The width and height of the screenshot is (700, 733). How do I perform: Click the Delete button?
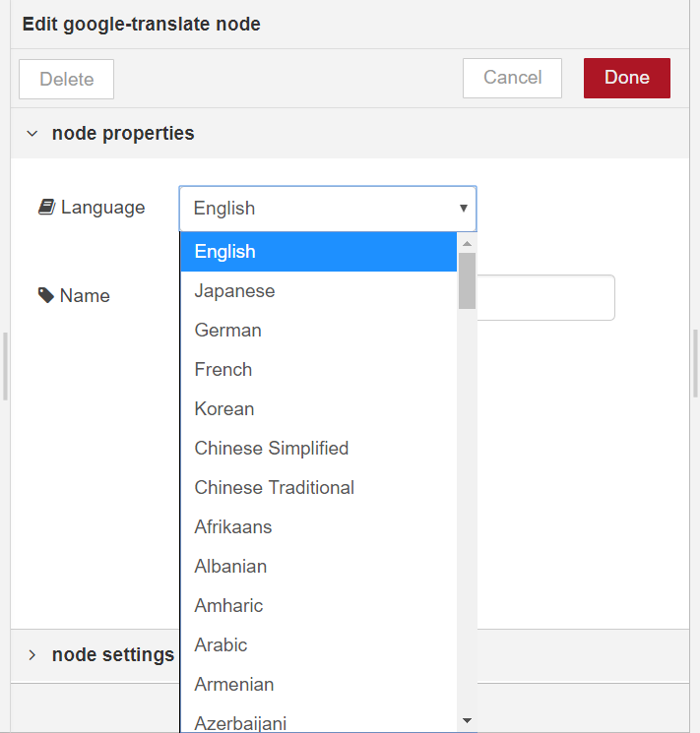pos(66,79)
